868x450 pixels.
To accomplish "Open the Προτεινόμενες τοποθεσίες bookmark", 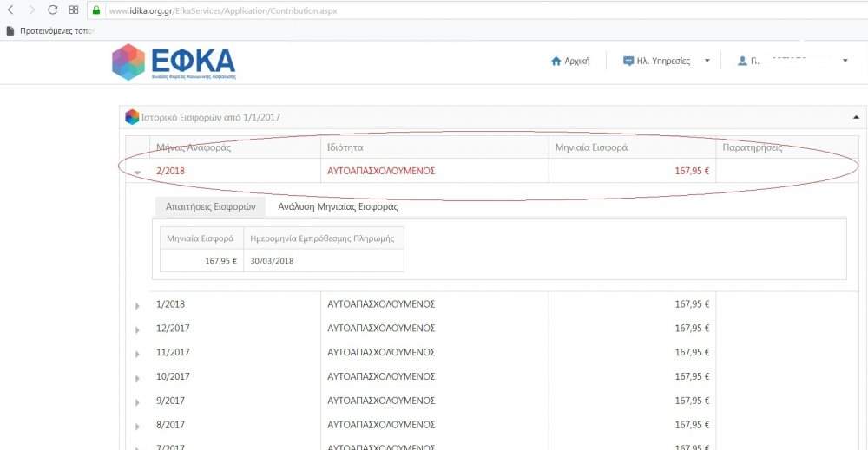I will coord(49,30).
